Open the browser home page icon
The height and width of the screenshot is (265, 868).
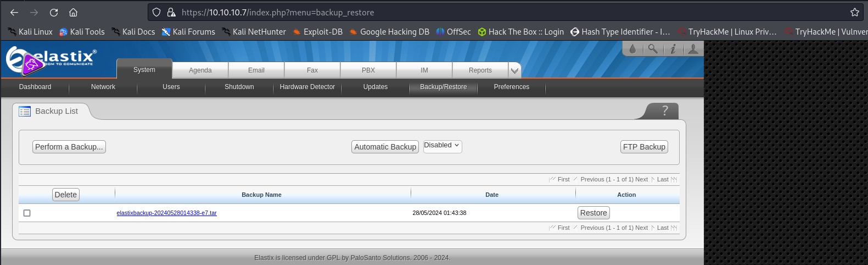click(x=73, y=12)
